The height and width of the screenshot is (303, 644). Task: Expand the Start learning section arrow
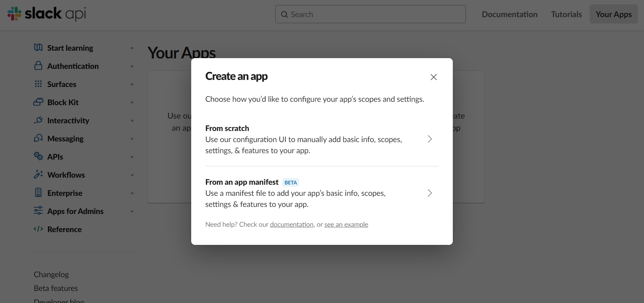click(x=132, y=48)
